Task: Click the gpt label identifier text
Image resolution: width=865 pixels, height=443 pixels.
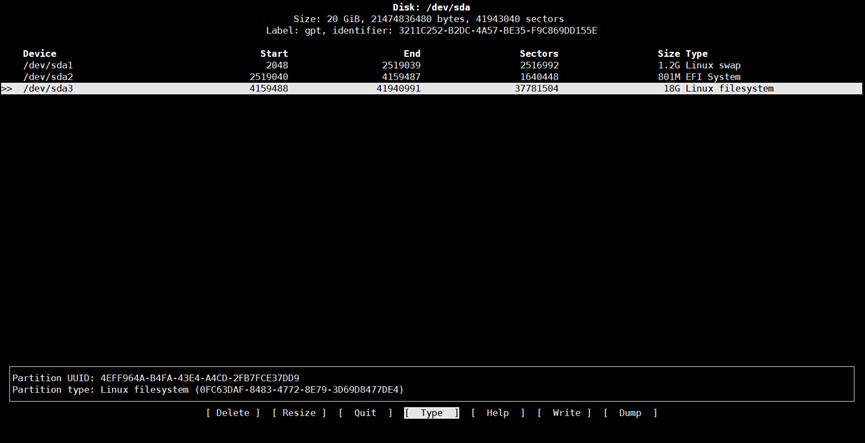Action: click(431, 31)
